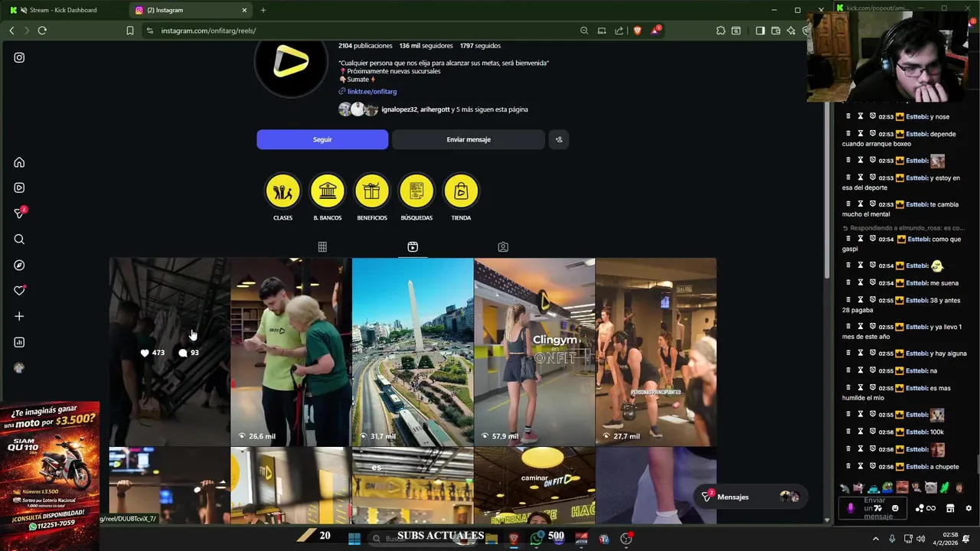Open the BÚSQUEDAS story highlight
This screenshot has height=551, width=980.
416,191
